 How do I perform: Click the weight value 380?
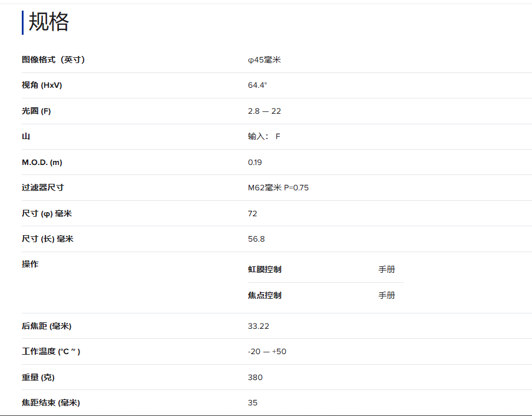(x=255, y=377)
